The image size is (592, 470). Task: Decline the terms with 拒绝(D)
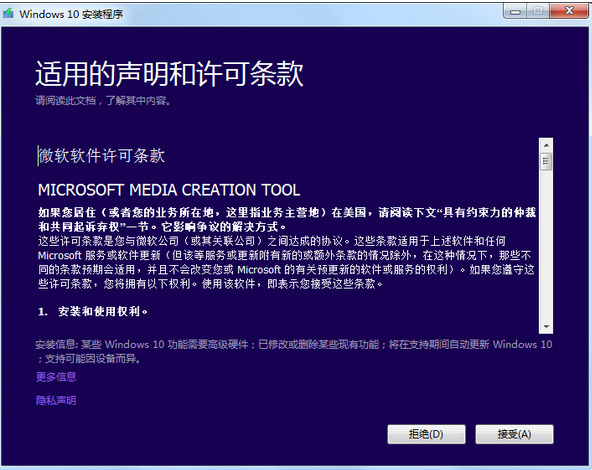pyautogui.click(x=426, y=434)
